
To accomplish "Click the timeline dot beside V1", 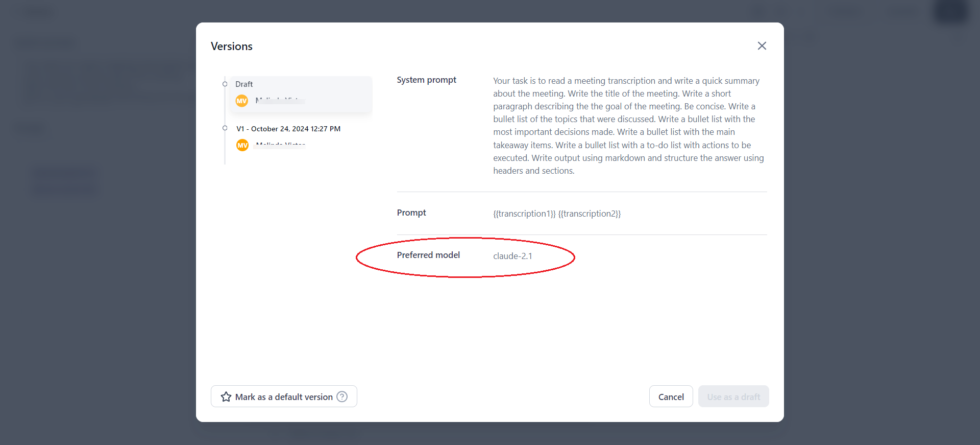I will click(x=225, y=128).
